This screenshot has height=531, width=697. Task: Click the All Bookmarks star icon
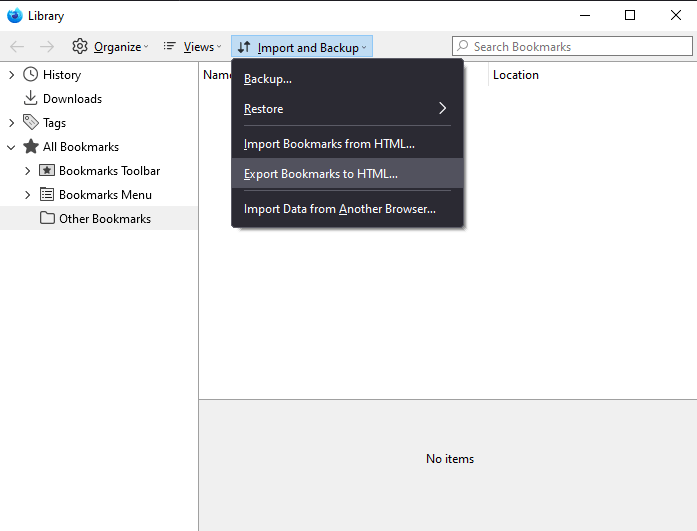click(x=31, y=146)
